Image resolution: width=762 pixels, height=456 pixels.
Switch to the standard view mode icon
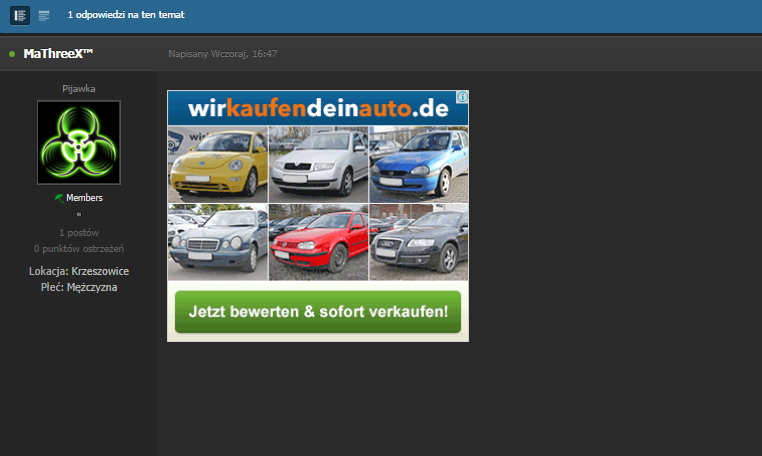click(20, 16)
